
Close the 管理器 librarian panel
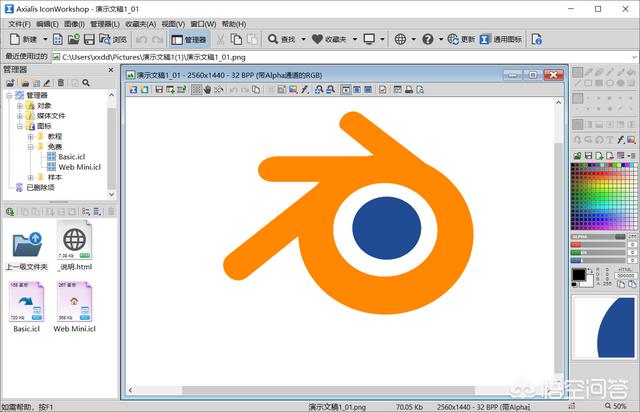click(x=111, y=70)
